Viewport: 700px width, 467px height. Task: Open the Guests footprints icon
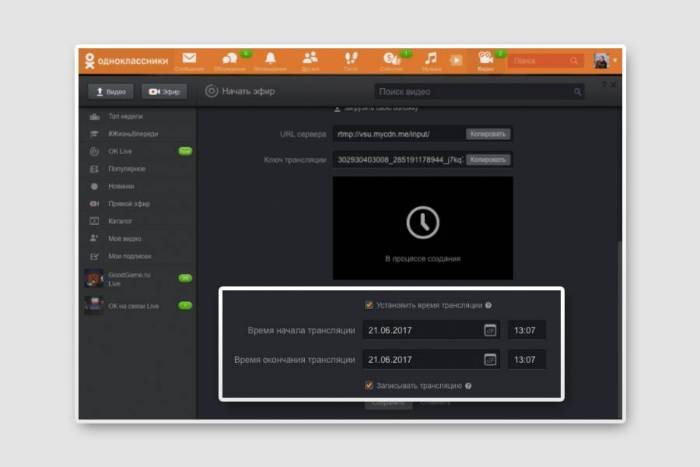pyautogui.click(x=351, y=59)
